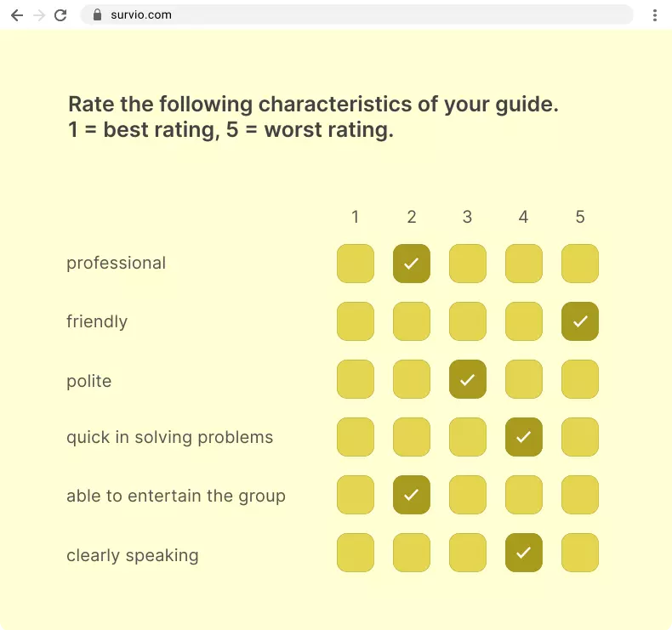
Task: Uncheck rating 4 for quick in solving problems
Action: 524,437
